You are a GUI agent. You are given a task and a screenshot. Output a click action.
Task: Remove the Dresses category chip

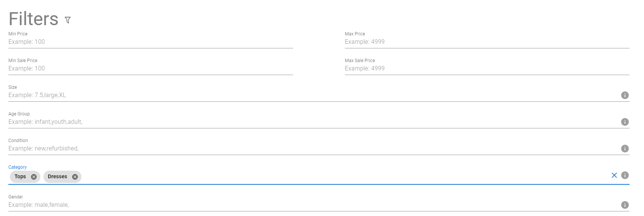75,177
